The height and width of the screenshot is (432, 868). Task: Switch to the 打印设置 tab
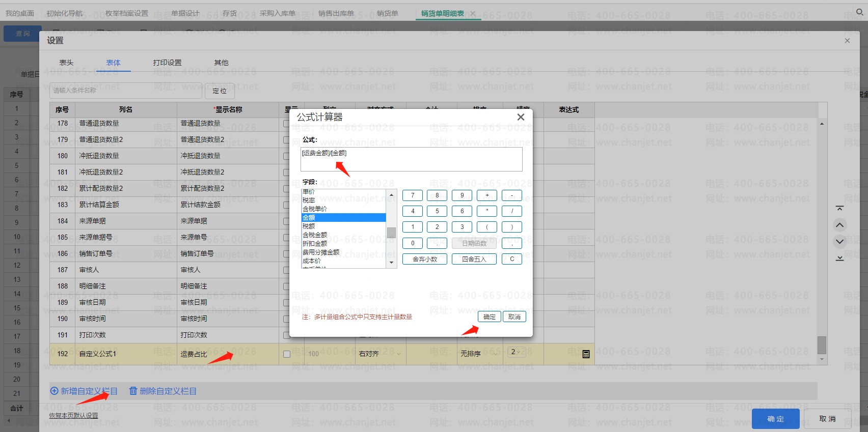point(167,63)
